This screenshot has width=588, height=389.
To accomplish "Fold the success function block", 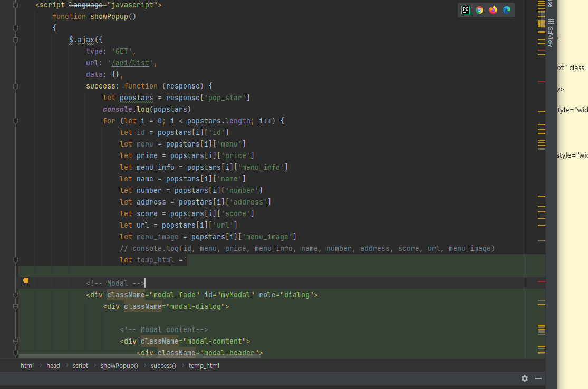I will click(x=15, y=86).
